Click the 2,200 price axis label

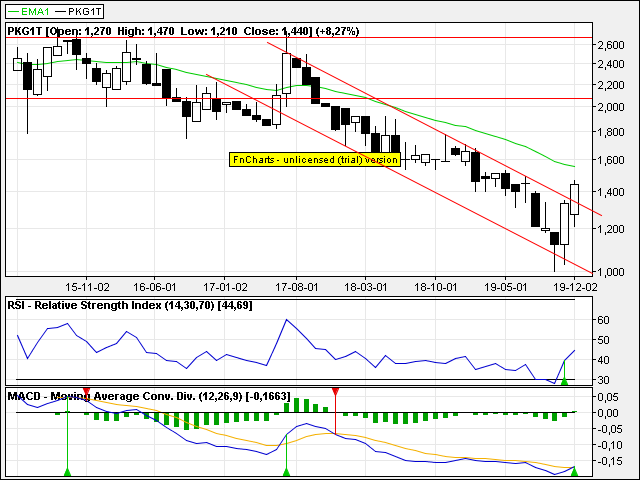coord(611,85)
